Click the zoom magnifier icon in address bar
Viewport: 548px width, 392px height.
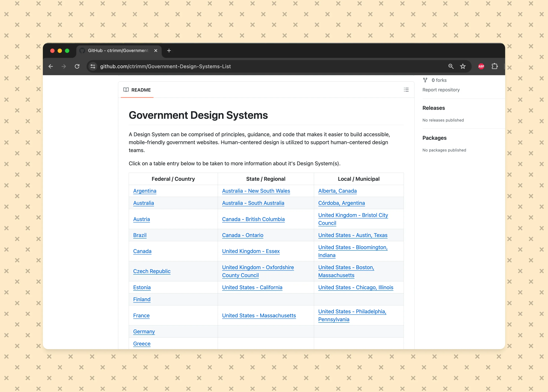coord(451,66)
